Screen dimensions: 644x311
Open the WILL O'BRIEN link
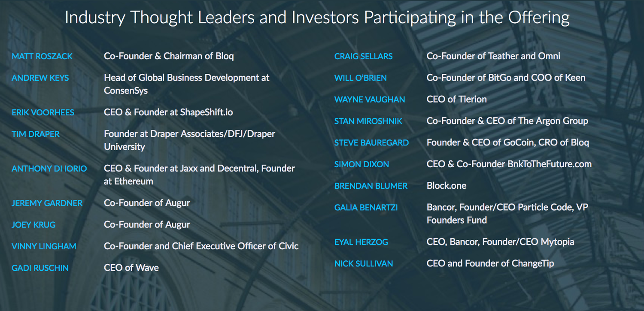(361, 78)
